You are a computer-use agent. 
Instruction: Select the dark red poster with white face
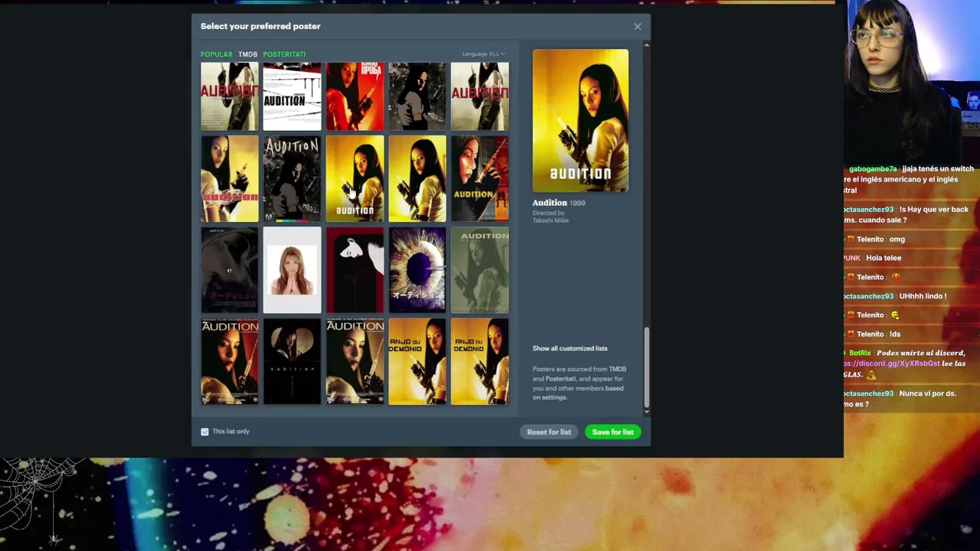pyautogui.click(x=354, y=270)
